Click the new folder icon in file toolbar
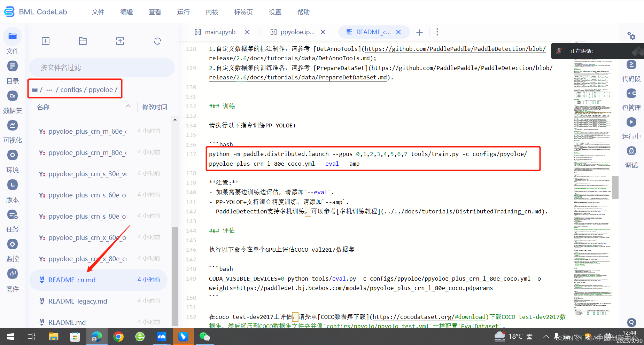Image resolution: width=644 pixels, height=345 pixels. pos(83,41)
